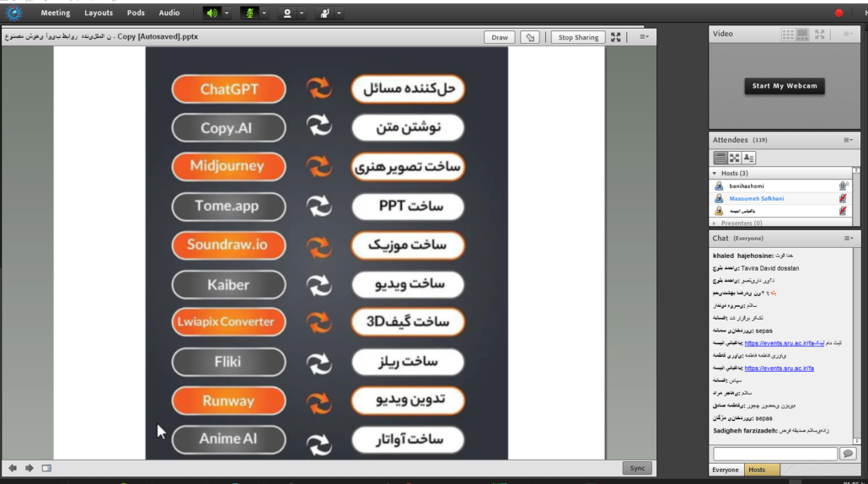Click the webcam icon in the toolbar
This screenshot has height=484, width=868.
coord(287,13)
